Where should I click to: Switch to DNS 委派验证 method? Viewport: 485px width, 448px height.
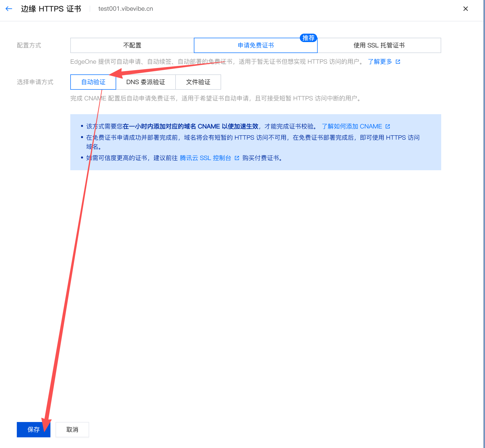coord(146,82)
